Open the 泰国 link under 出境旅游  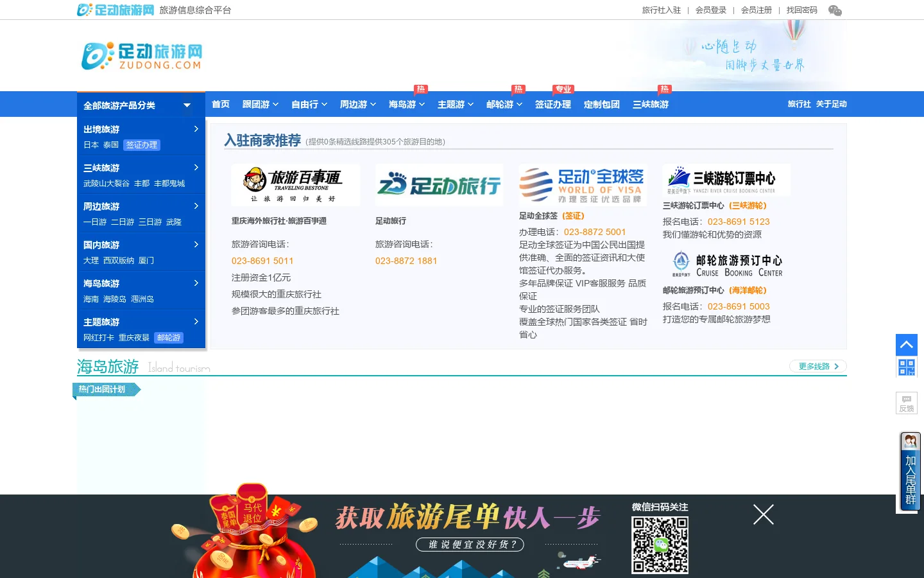111,145
